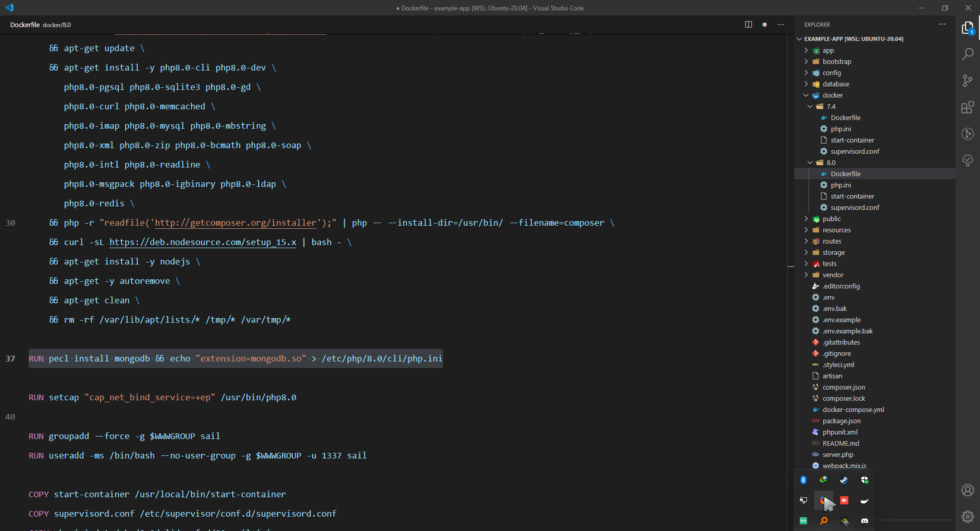
Task: Click the unsaved dot on the editor toolbar
Action: [764, 24]
